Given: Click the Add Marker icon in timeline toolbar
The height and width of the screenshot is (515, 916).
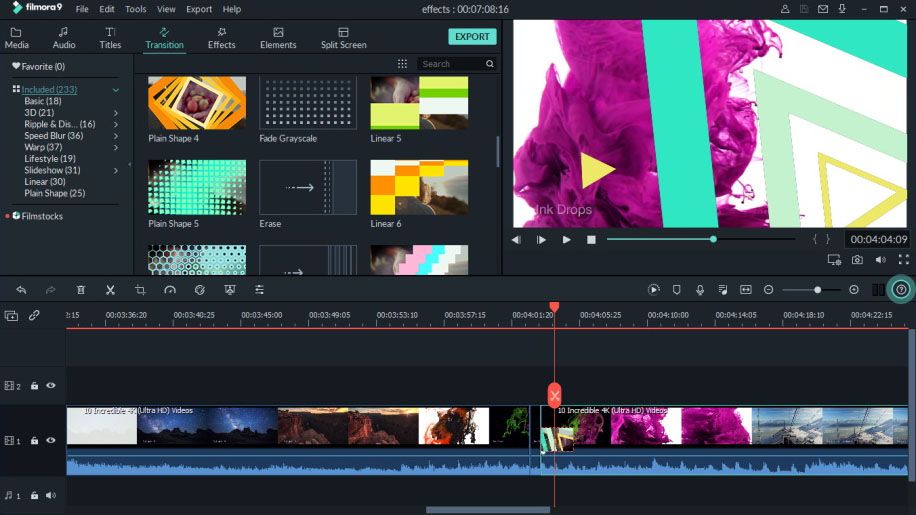Looking at the screenshot, I should 677,290.
